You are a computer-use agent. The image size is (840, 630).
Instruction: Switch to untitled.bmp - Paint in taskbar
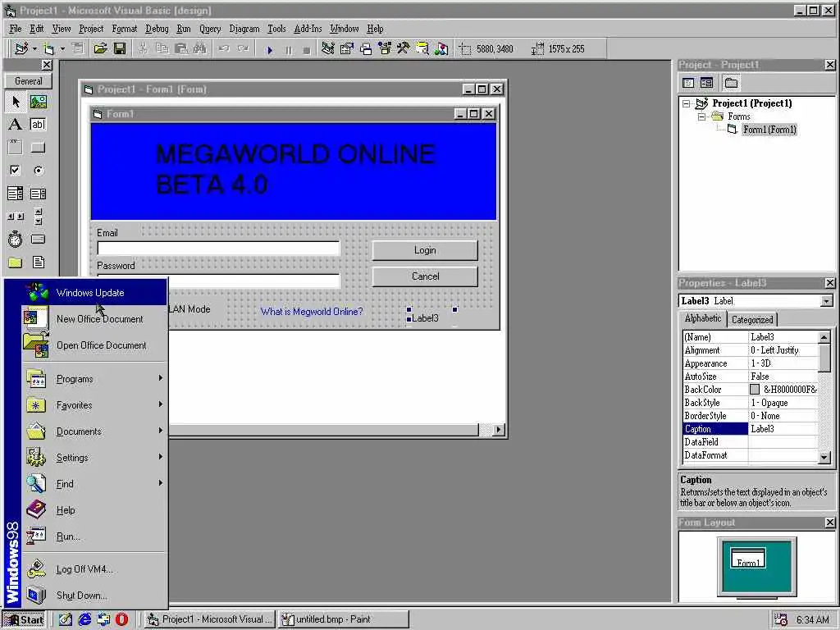pos(344,619)
